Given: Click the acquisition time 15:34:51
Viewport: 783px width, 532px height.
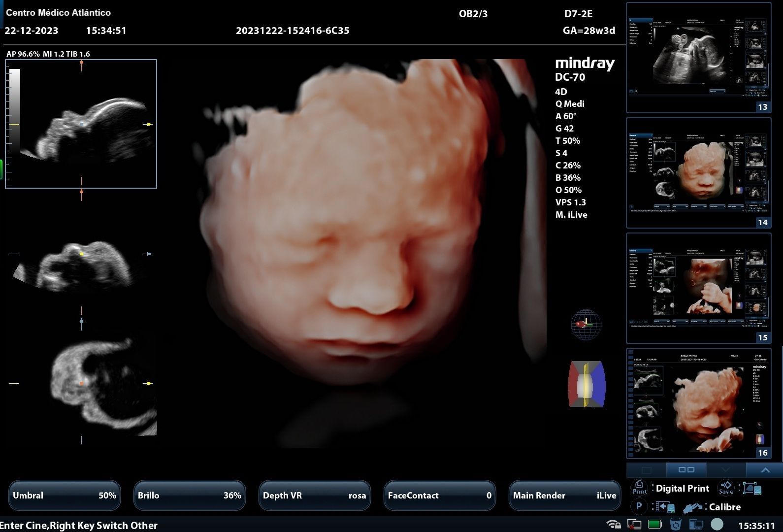Looking at the screenshot, I should coord(106,31).
